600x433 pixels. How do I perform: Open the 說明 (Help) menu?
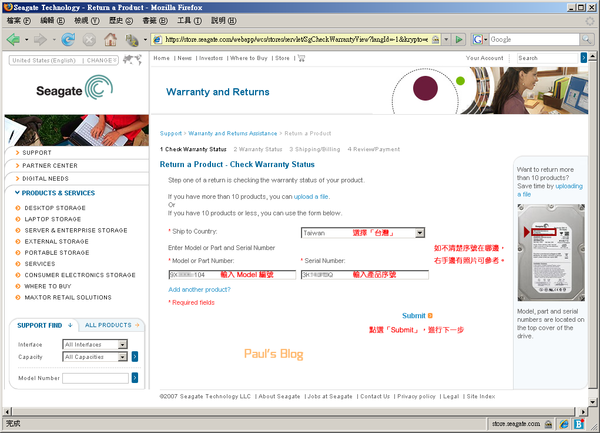point(223,21)
